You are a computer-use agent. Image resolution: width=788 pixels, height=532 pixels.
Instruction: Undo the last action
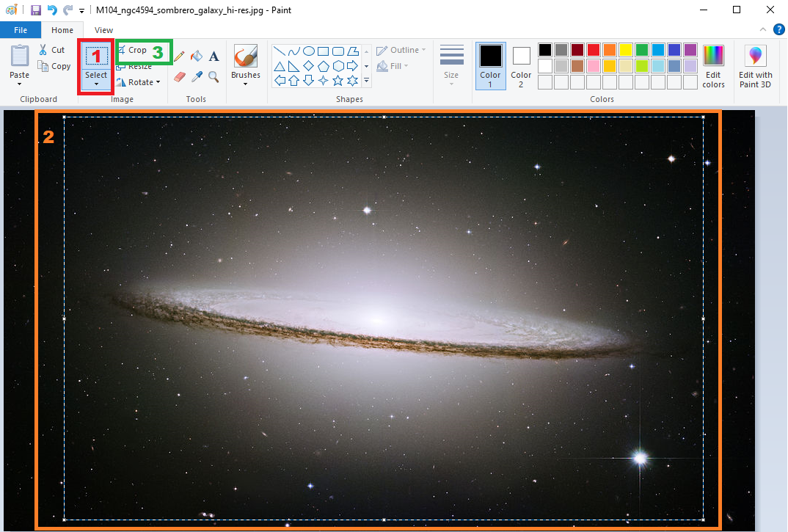click(x=52, y=10)
